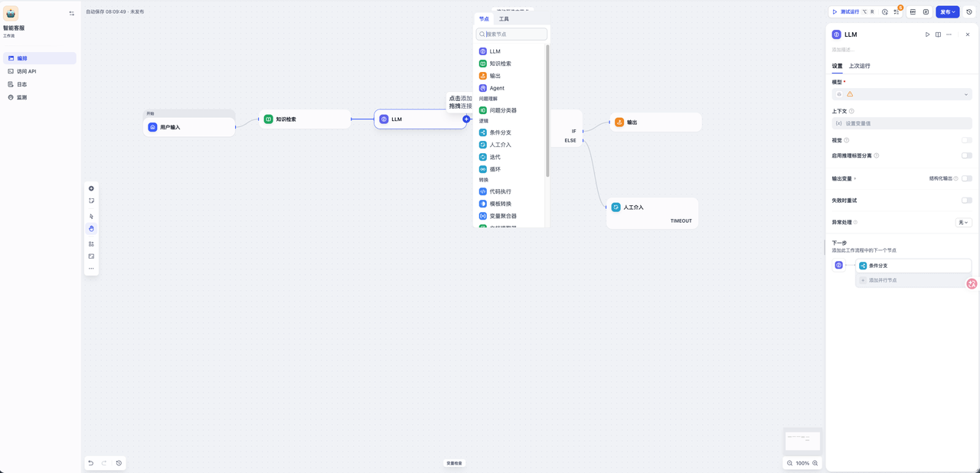Viewport: 980px width, 473px height.
Task: Turn on 启用推理标签分离 switch
Action: click(966, 155)
